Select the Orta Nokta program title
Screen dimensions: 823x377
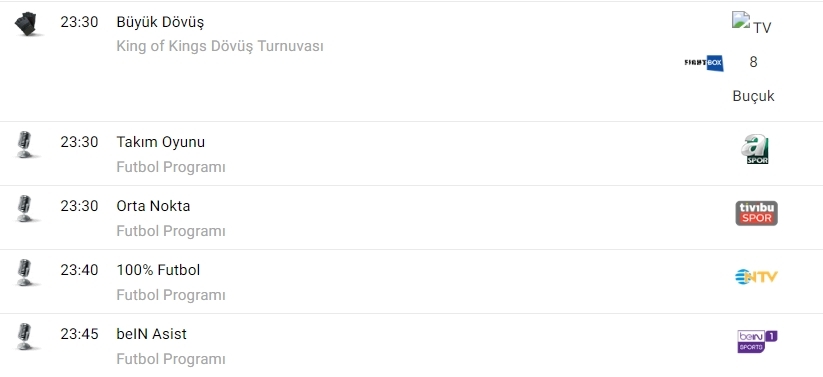tap(153, 206)
